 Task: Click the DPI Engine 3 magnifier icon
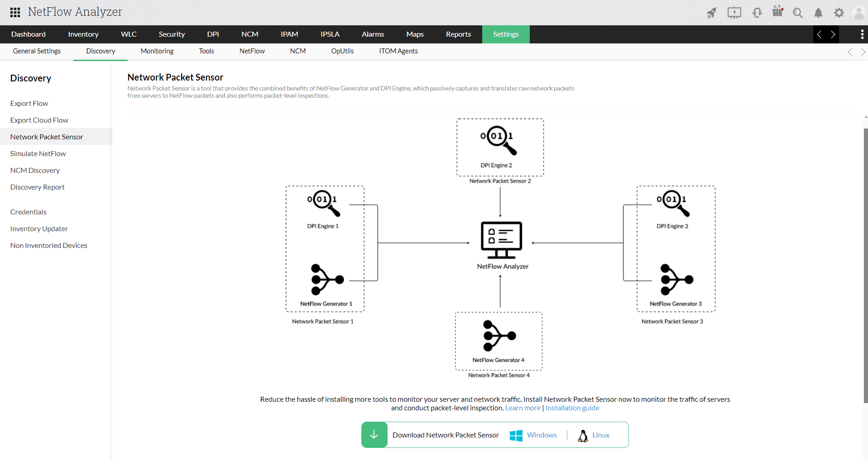coord(674,203)
